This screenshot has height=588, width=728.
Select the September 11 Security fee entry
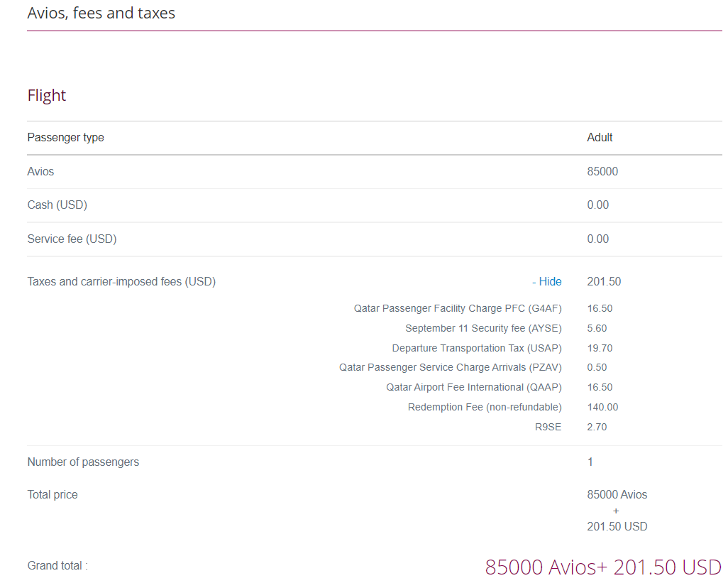483,328
